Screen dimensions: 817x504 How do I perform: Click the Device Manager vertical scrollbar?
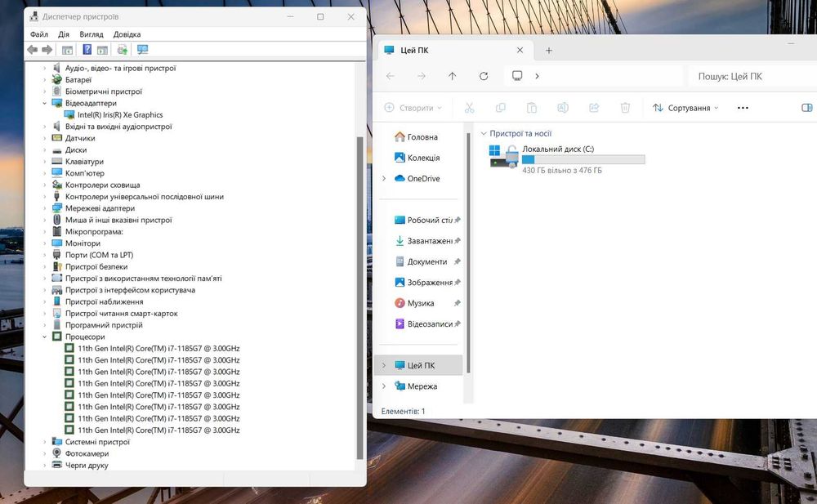(359, 297)
